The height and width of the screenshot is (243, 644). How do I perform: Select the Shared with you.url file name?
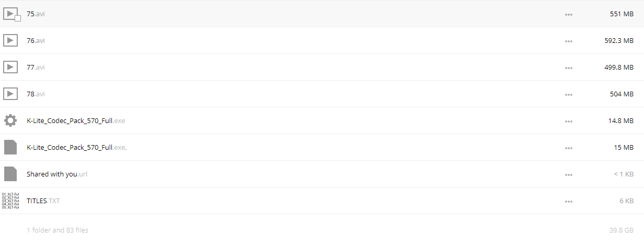tap(57, 174)
